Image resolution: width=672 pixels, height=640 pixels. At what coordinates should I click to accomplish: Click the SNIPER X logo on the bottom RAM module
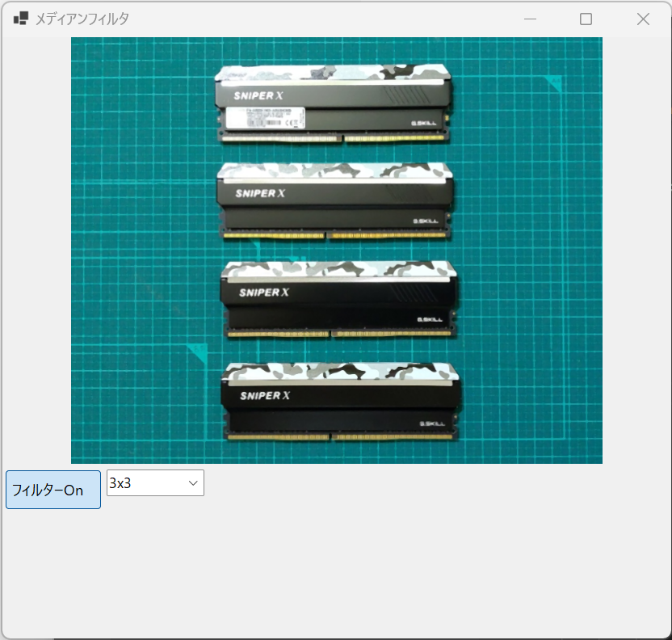pos(265,396)
